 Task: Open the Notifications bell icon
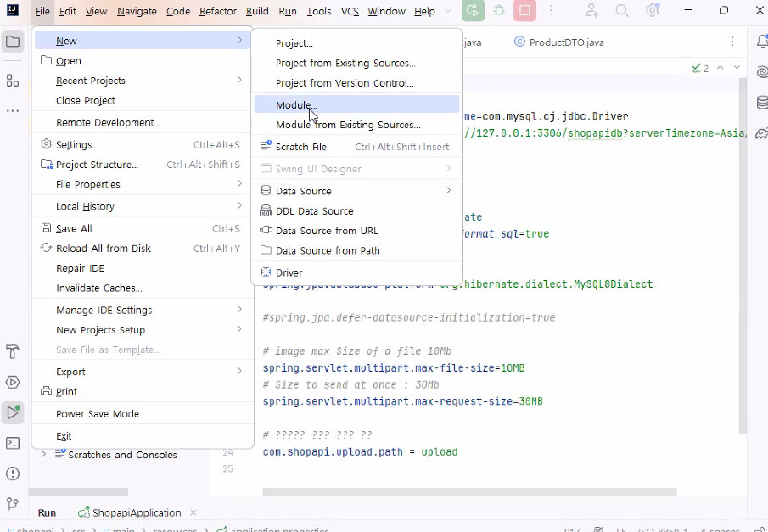pos(761,42)
